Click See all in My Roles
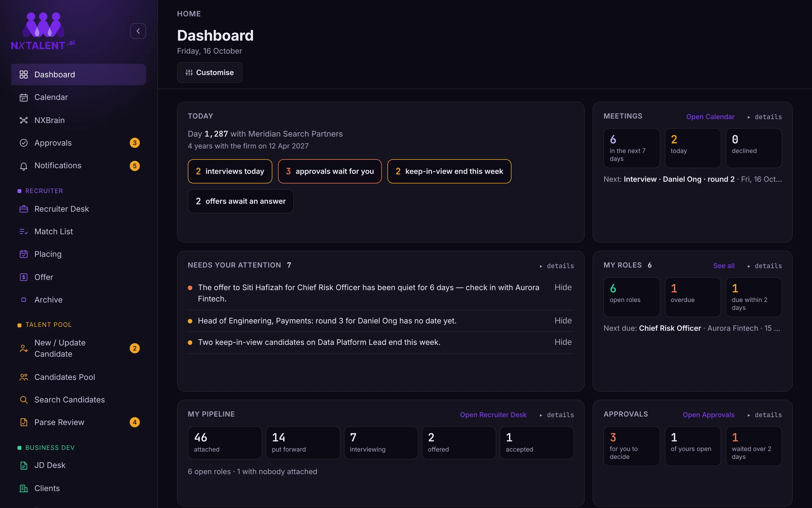812x508 pixels. (724, 266)
